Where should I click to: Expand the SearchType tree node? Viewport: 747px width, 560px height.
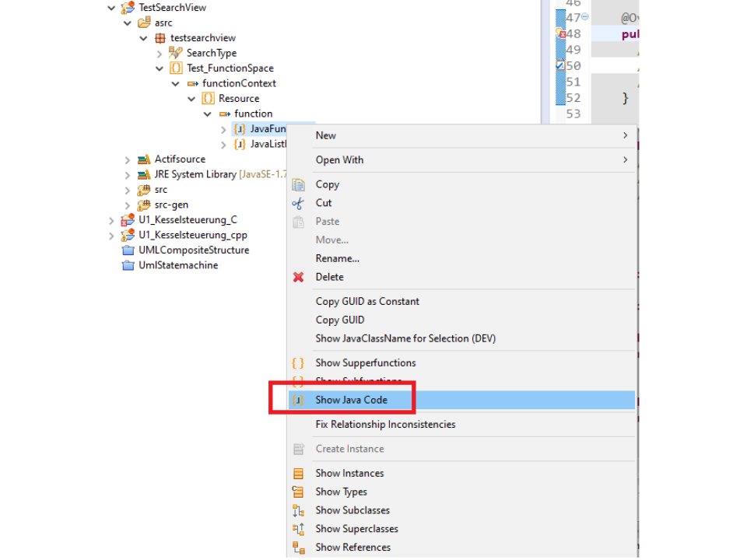pyautogui.click(x=160, y=54)
